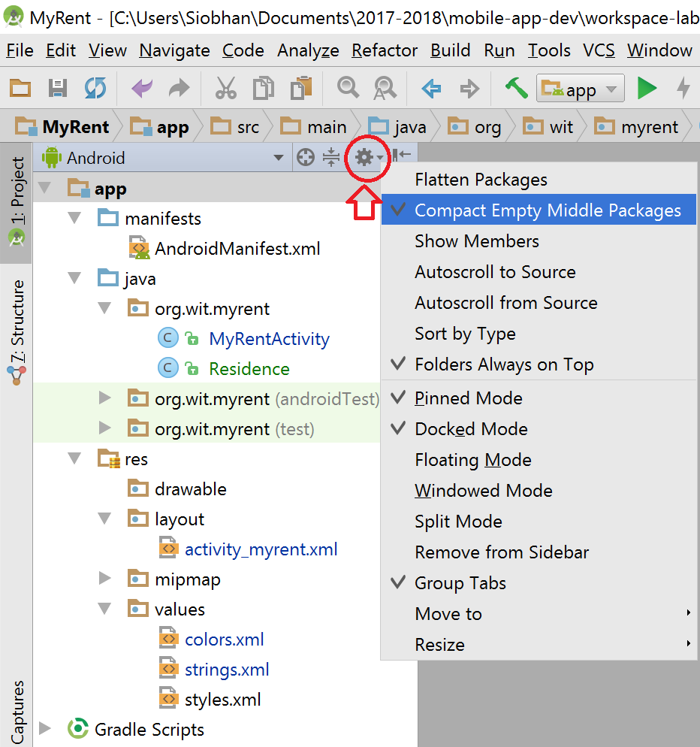Select Remove from Sidebar
Screen dimensions: 700x747
pyautogui.click(x=501, y=552)
